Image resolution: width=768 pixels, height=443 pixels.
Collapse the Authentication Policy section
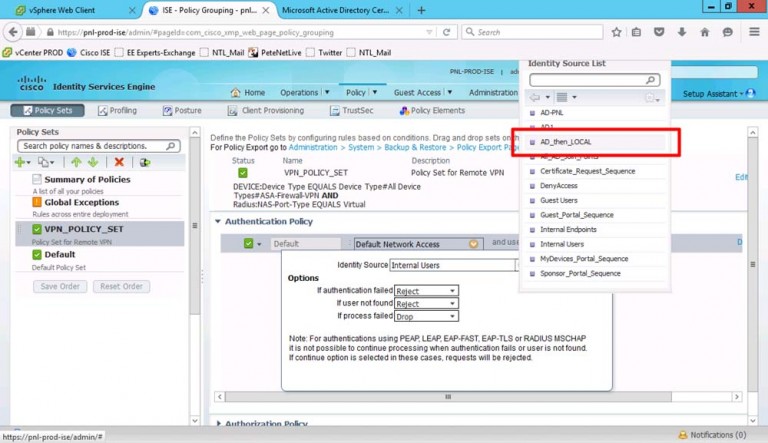point(218,222)
